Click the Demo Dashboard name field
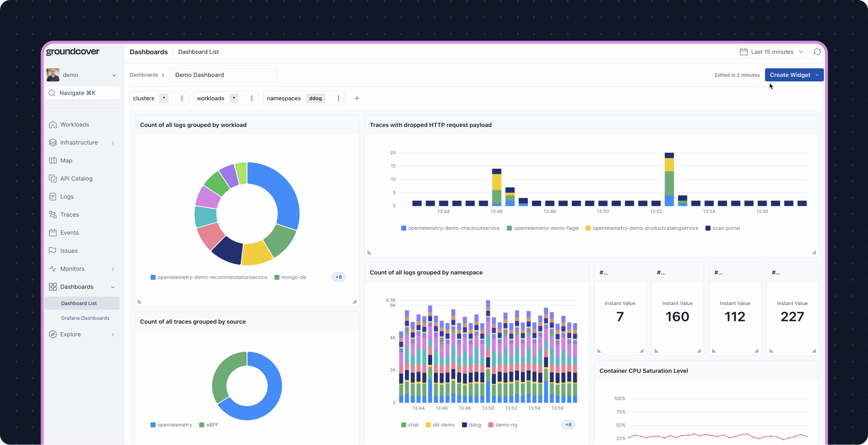This screenshot has width=868, height=445. click(x=223, y=75)
